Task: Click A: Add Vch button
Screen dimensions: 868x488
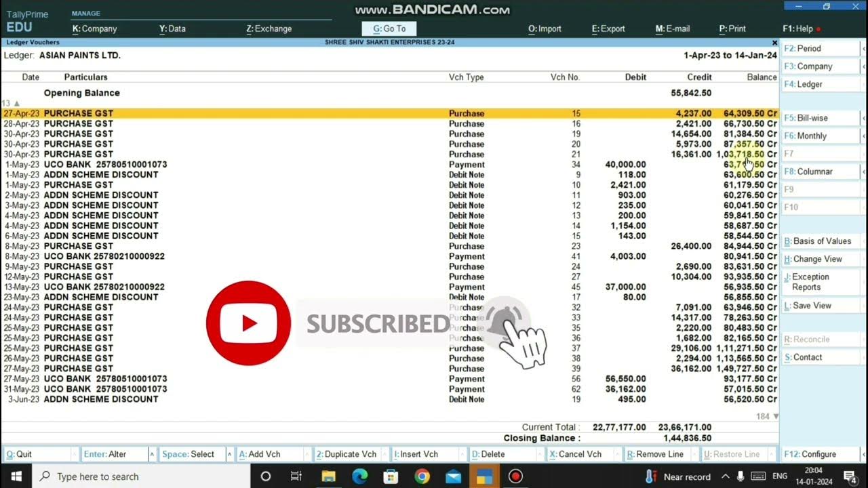Action: [x=270, y=454]
